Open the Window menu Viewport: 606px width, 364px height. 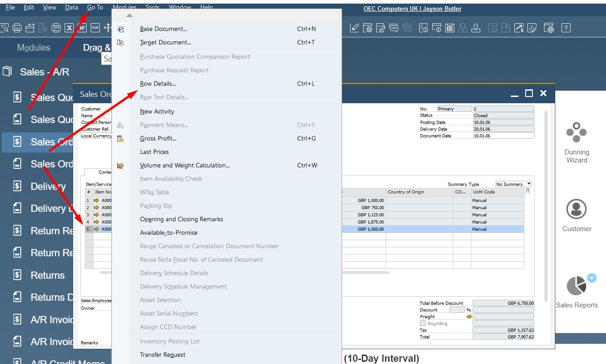point(180,7)
